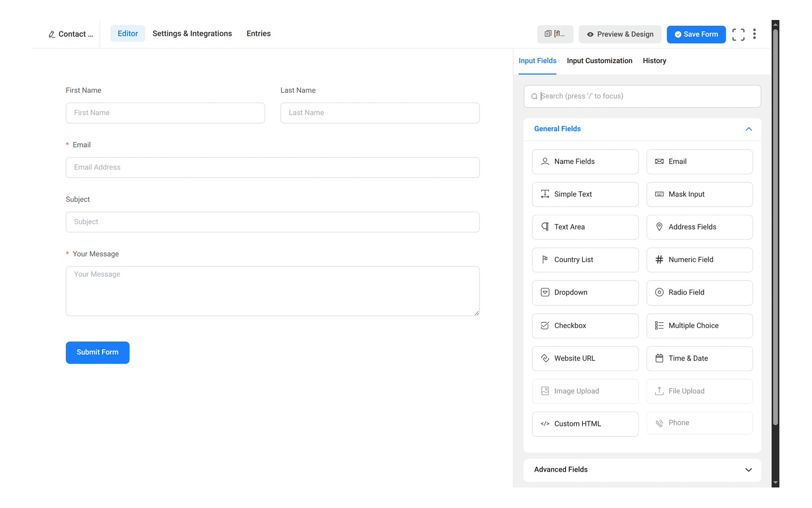Add a Website URL field
This screenshot has width=812, height=508.
[585, 358]
